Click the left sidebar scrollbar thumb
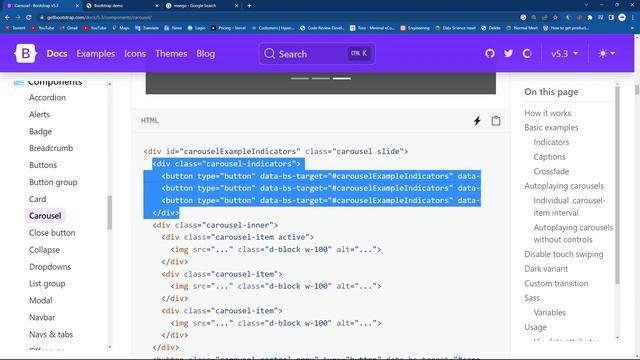 109,212
